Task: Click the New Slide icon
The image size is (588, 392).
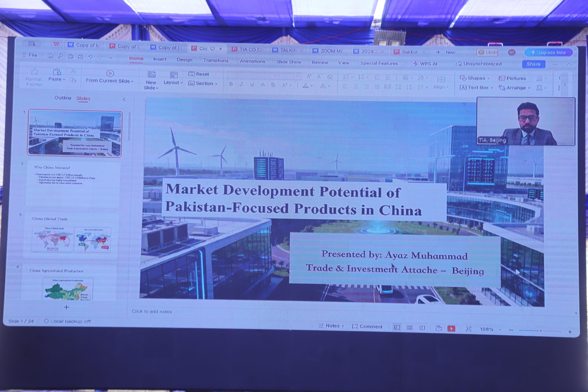Action: [x=152, y=74]
